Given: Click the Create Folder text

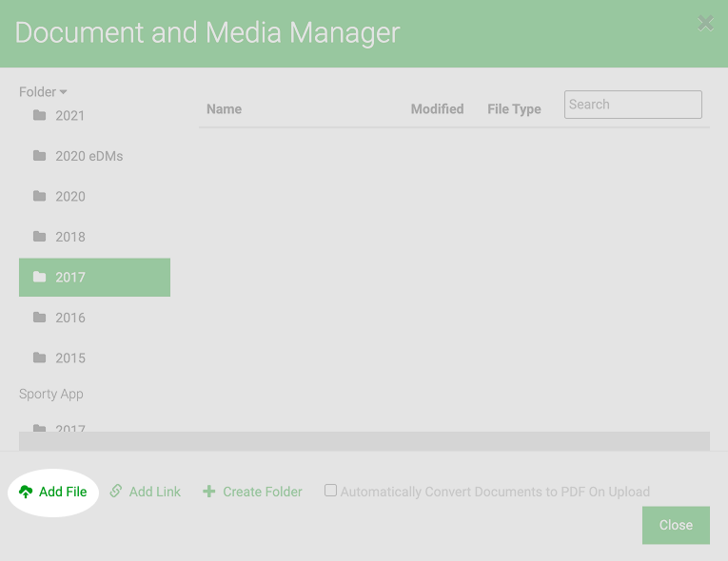Looking at the screenshot, I should (x=263, y=492).
